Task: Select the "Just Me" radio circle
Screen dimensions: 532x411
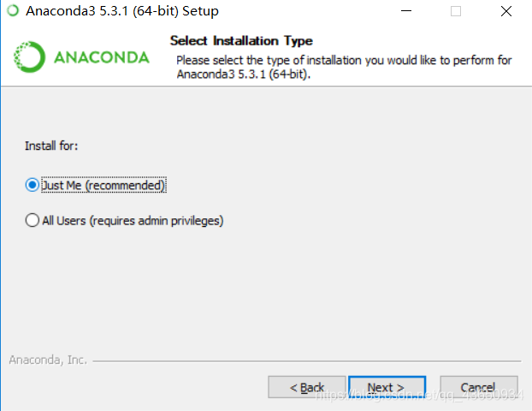Action: pos(33,185)
